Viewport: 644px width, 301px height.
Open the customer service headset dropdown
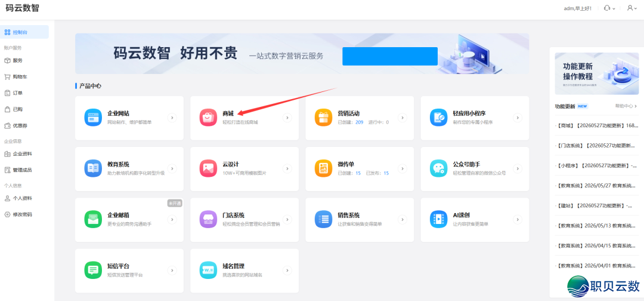tap(609, 8)
